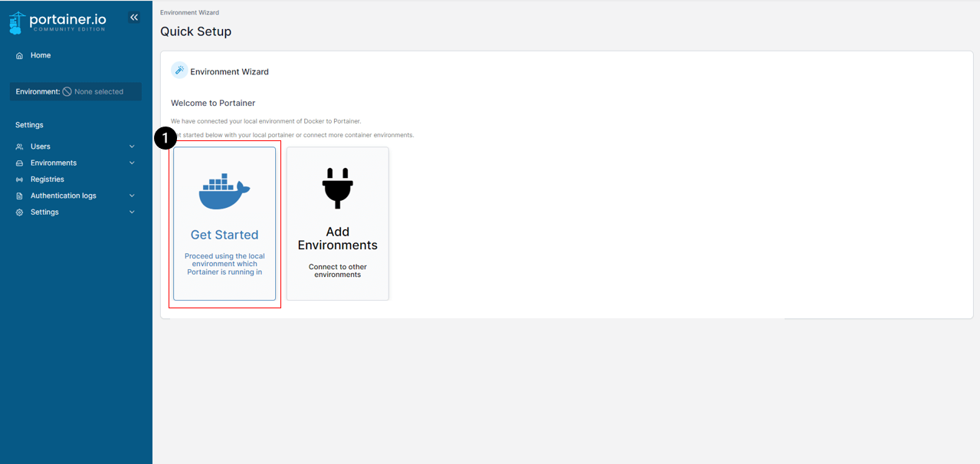Select the Get Started title
The width and height of the screenshot is (980, 464).
point(225,235)
